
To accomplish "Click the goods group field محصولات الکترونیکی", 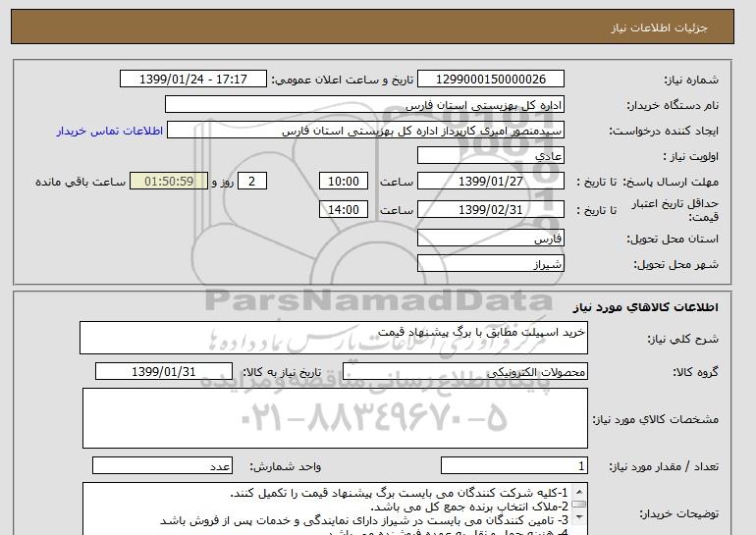I will (x=464, y=372).
